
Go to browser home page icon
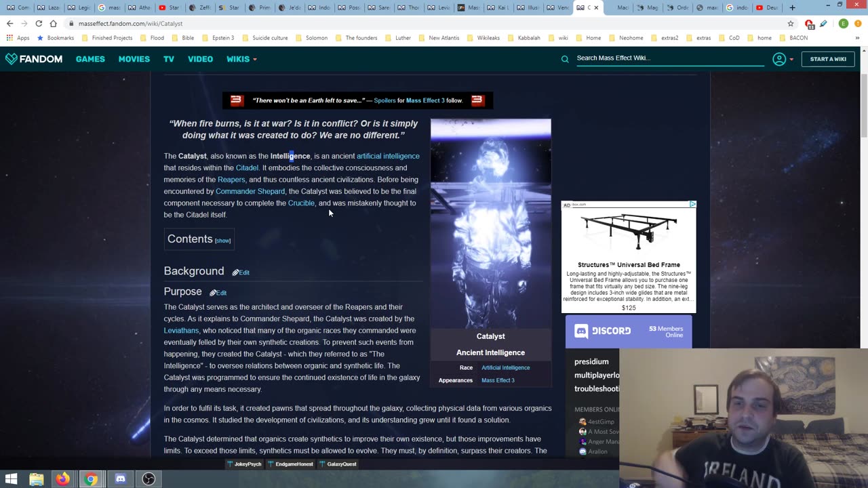pos(54,23)
